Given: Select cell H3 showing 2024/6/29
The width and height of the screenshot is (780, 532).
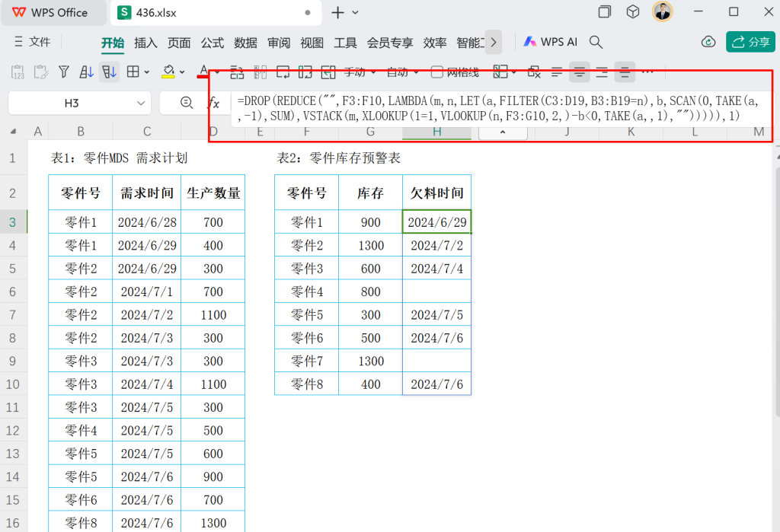Looking at the screenshot, I should pos(436,221).
